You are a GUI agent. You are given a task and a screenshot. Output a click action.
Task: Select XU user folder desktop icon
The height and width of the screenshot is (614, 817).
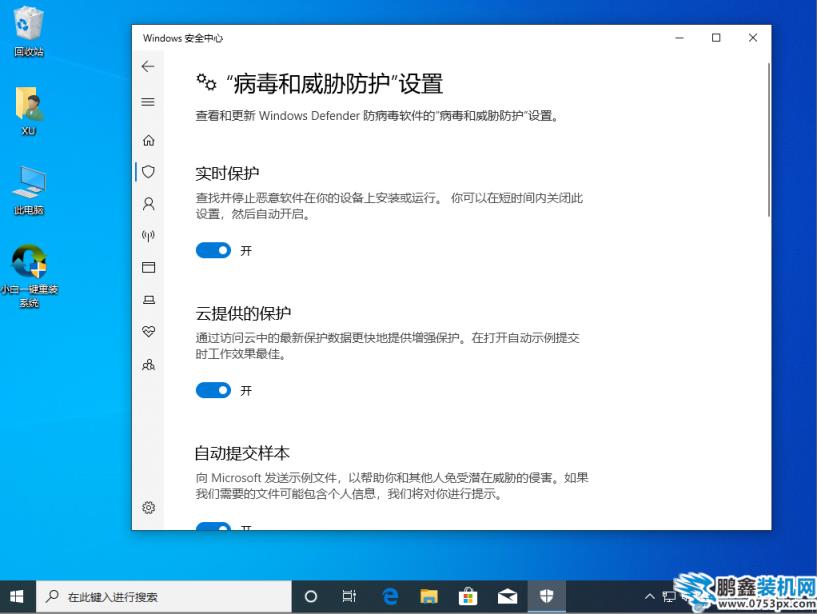click(x=29, y=112)
